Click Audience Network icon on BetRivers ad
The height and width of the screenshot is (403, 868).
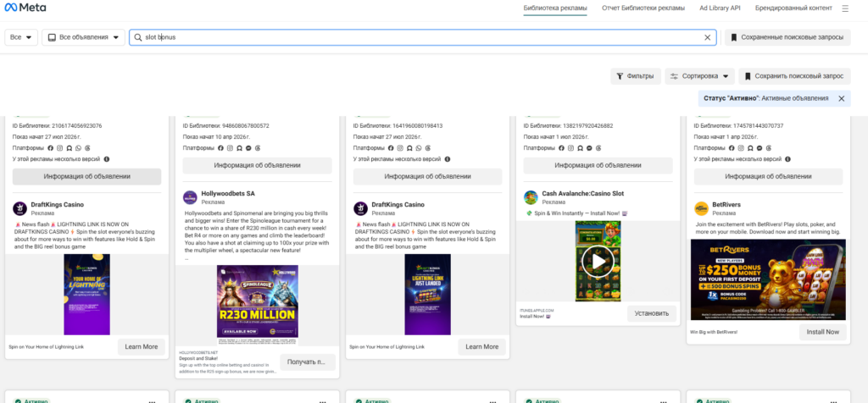tap(750, 148)
